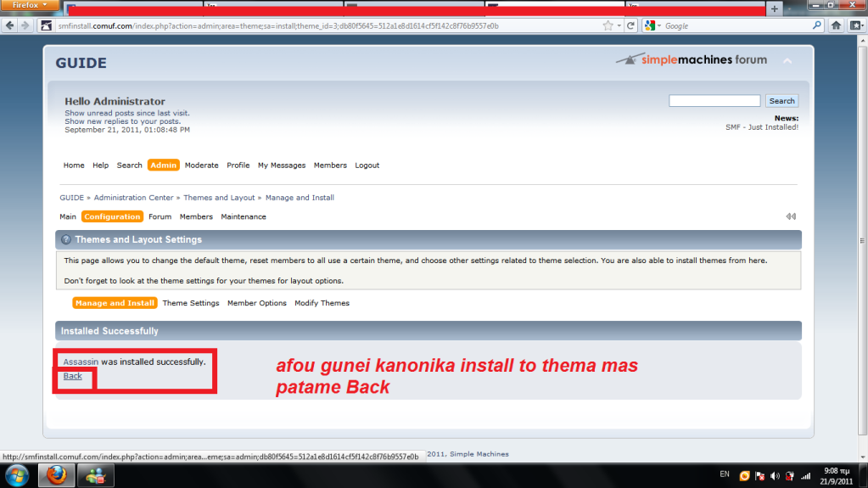Open the Configuration admin menu
This screenshot has height=488, width=868.
tap(112, 216)
